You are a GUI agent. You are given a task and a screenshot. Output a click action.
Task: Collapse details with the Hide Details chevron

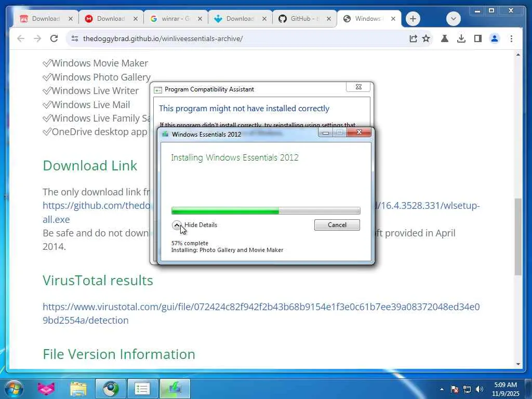pyautogui.click(x=177, y=225)
